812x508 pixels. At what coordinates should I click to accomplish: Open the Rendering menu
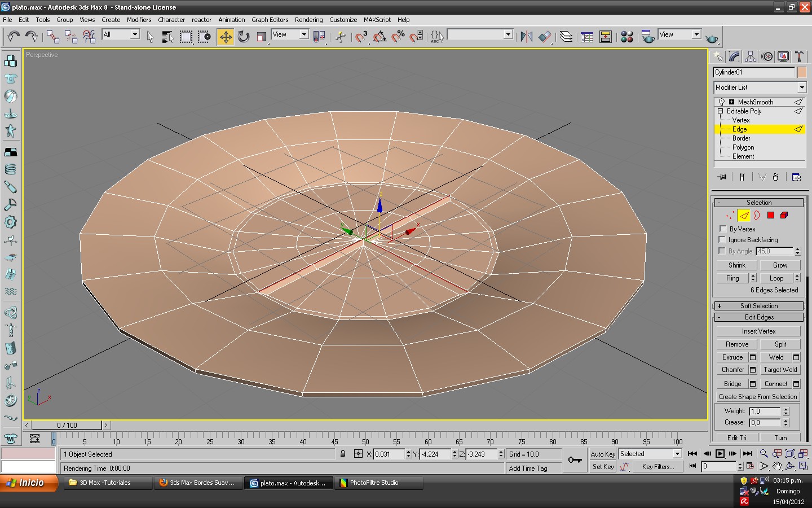click(308, 20)
